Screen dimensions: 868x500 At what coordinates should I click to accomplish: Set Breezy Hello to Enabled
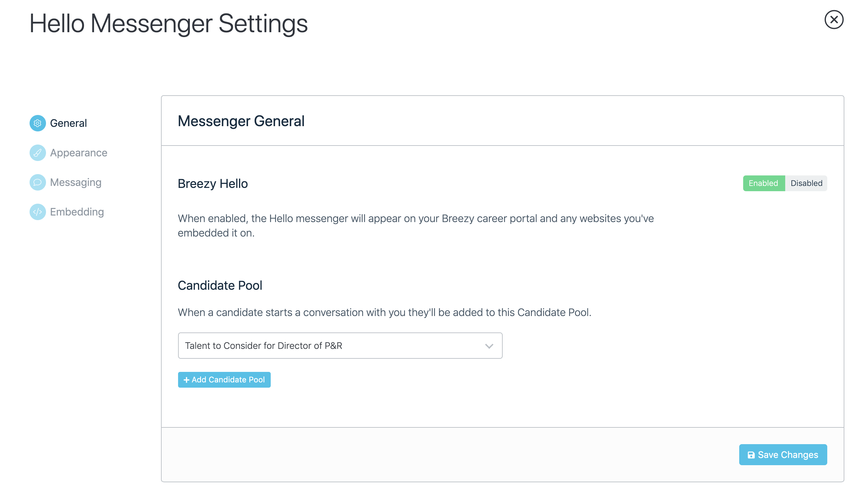coord(763,183)
